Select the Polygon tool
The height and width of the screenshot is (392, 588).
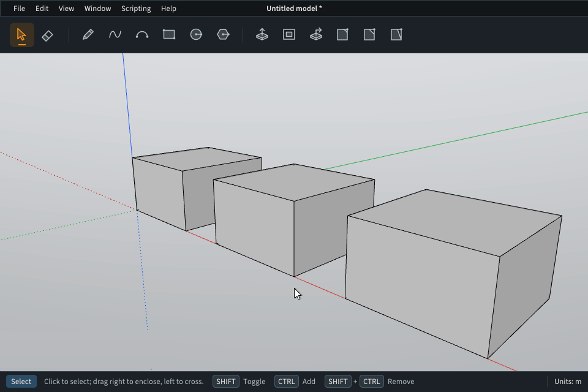click(223, 35)
